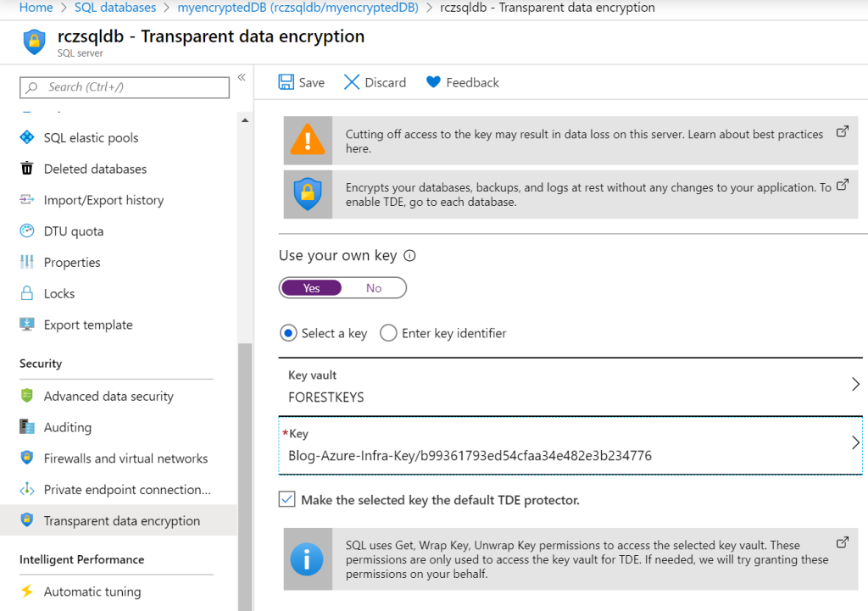The width and height of the screenshot is (868, 611).
Task: Click the Save floppy disk icon
Action: [x=287, y=82]
